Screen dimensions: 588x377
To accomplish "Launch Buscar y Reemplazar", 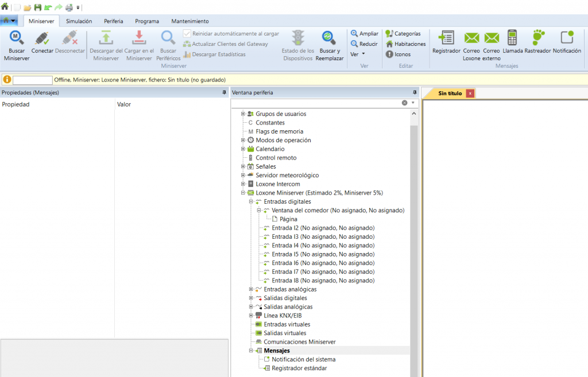I will pyautogui.click(x=329, y=43).
